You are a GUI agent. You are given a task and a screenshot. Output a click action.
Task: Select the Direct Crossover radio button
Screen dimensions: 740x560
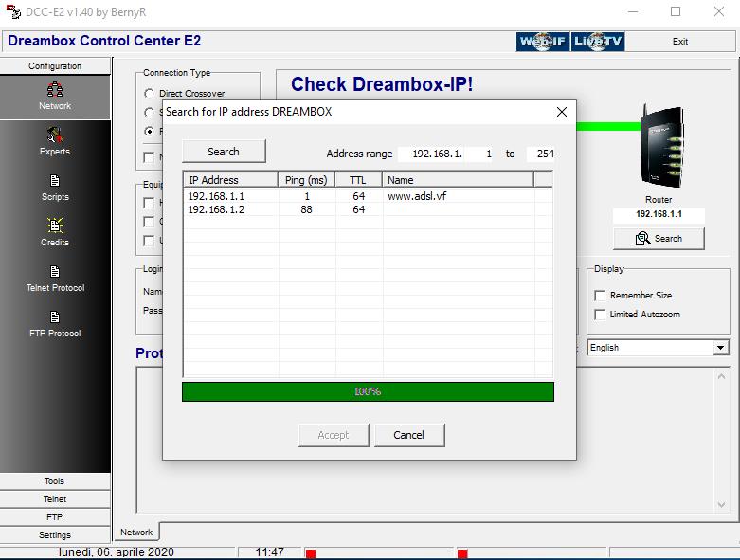(149, 94)
